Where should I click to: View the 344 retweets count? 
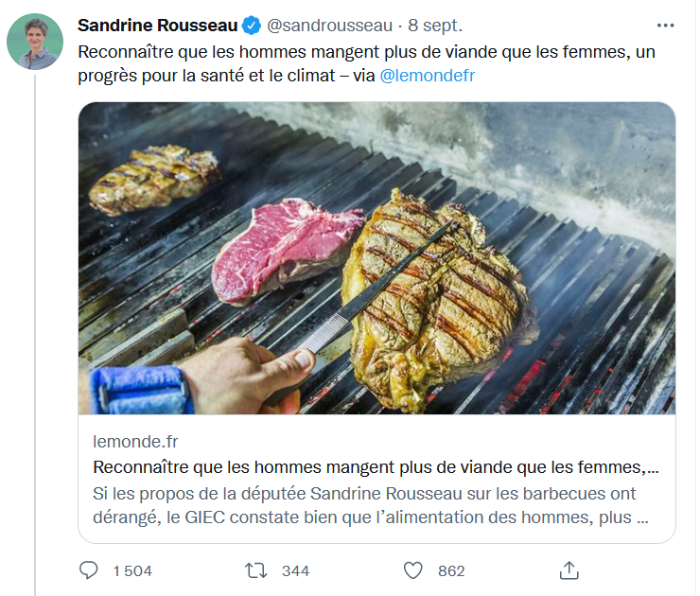(x=295, y=571)
